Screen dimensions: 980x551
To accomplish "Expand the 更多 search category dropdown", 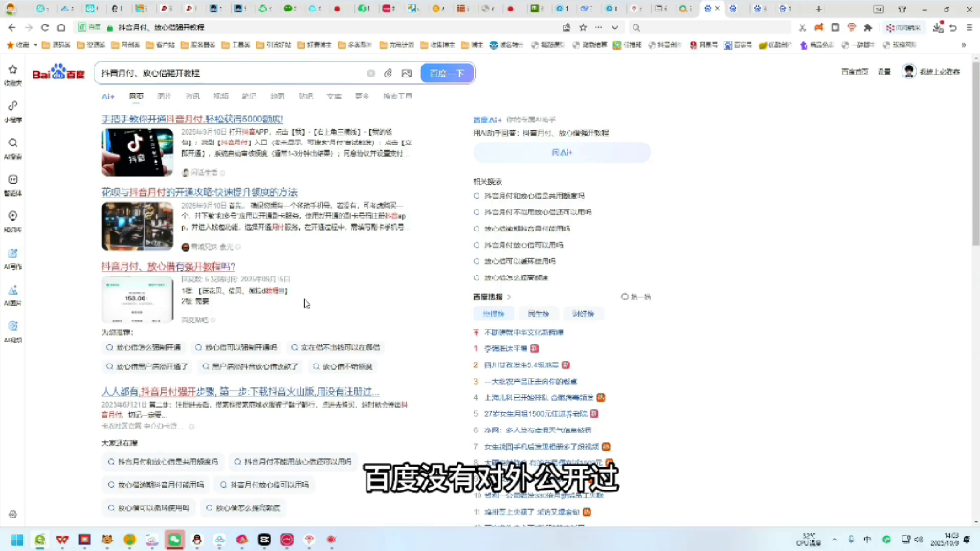I will [359, 96].
